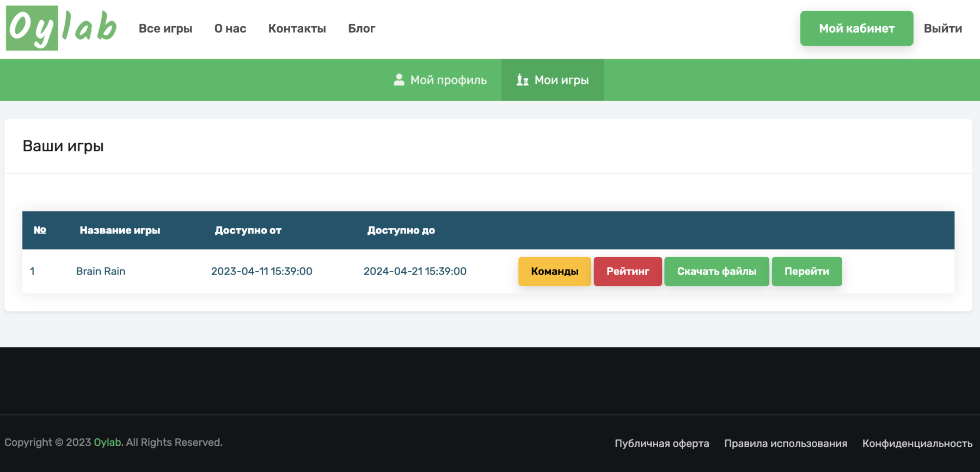This screenshot has height=472, width=980.
Task: Click the Доступно до column header
Action: (401, 230)
